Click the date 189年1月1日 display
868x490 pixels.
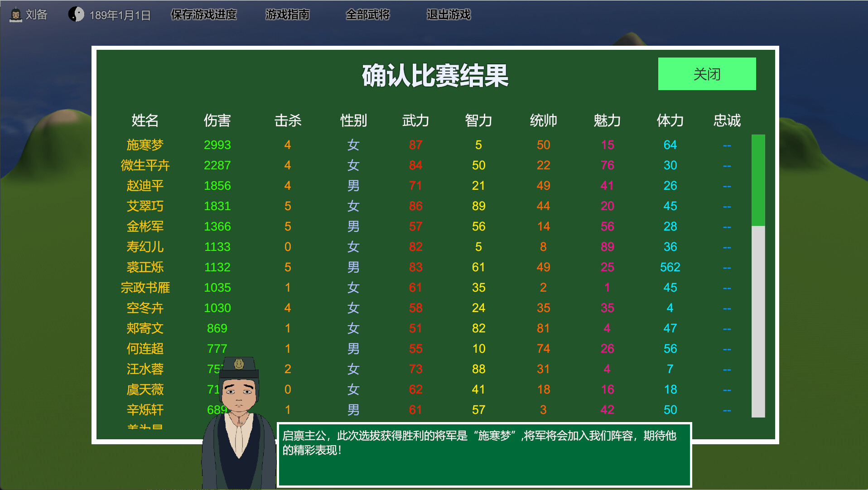(x=120, y=14)
